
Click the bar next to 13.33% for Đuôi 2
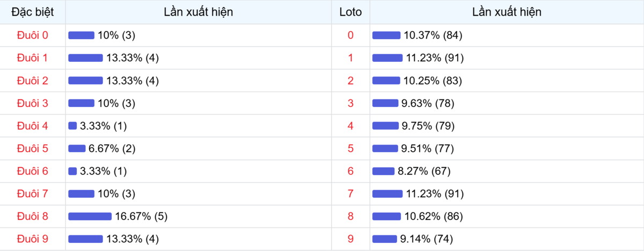[85, 81]
